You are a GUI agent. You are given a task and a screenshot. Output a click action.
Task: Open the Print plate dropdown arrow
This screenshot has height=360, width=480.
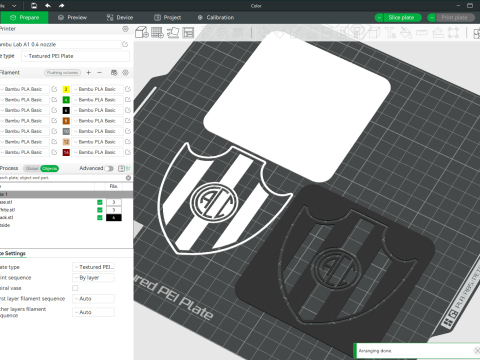[x=432, y=18]
